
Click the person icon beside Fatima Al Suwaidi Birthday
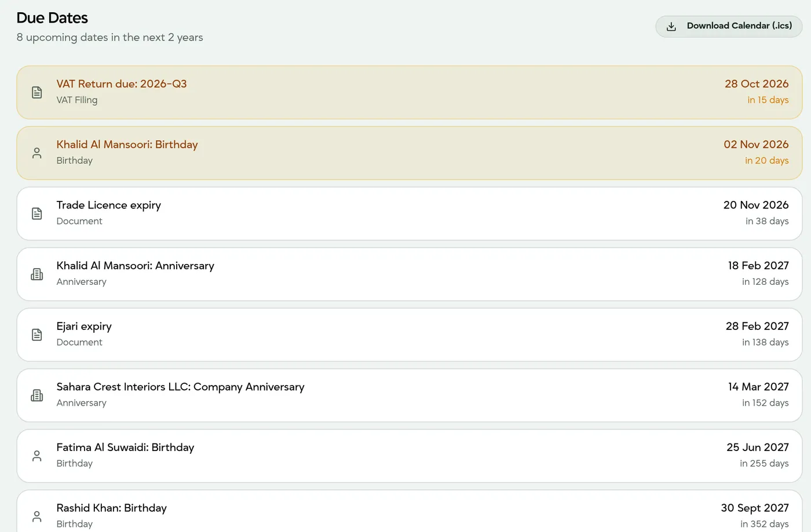tap(37, 456)
